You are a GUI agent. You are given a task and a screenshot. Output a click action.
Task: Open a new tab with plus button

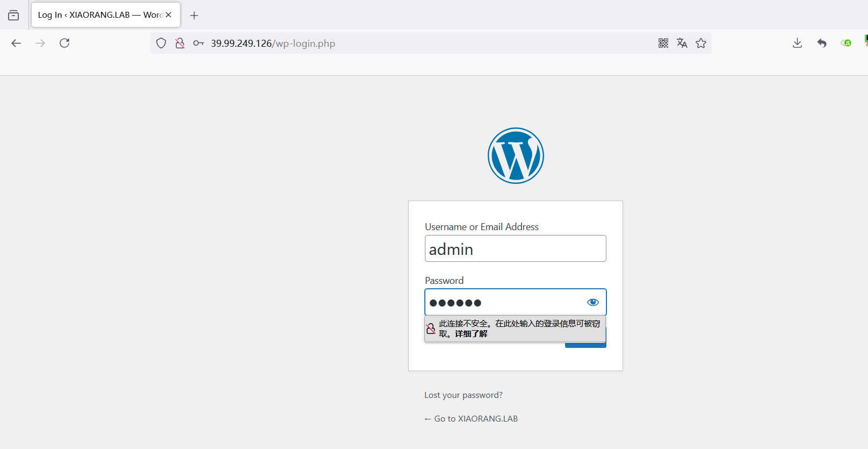coord(194,16)
